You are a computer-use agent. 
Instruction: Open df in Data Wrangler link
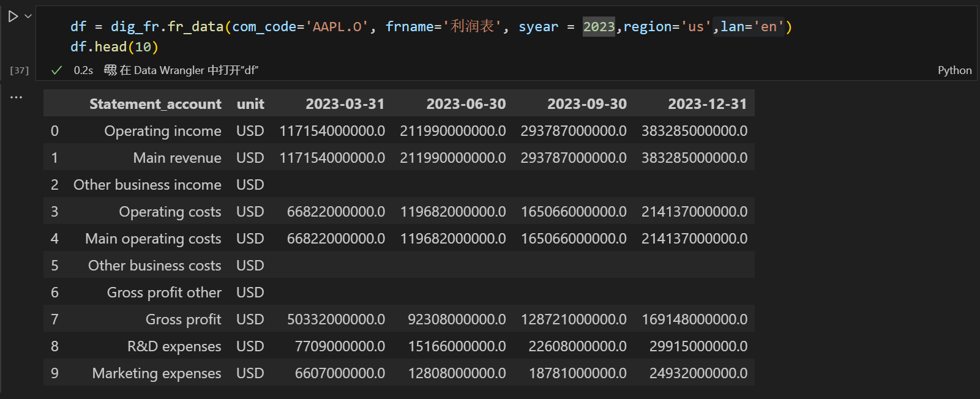(x=189, y=70)
